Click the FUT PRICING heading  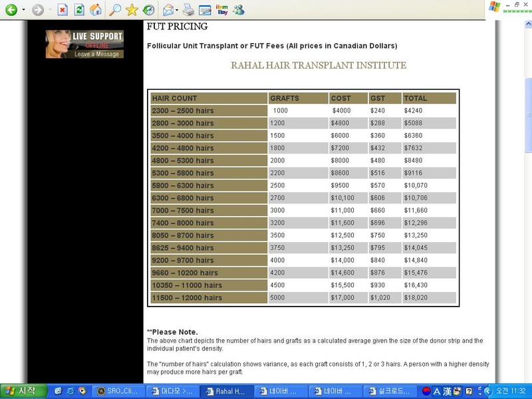[x=177, y=26]
